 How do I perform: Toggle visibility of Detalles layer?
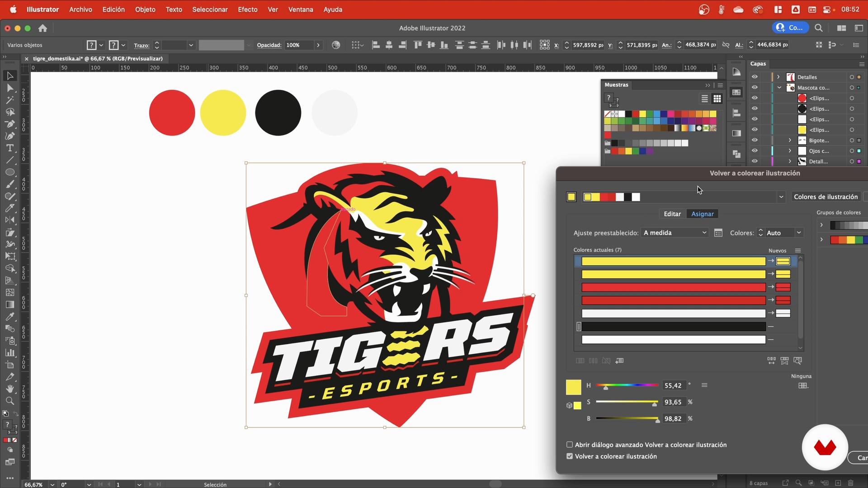(x=755, y=77)
